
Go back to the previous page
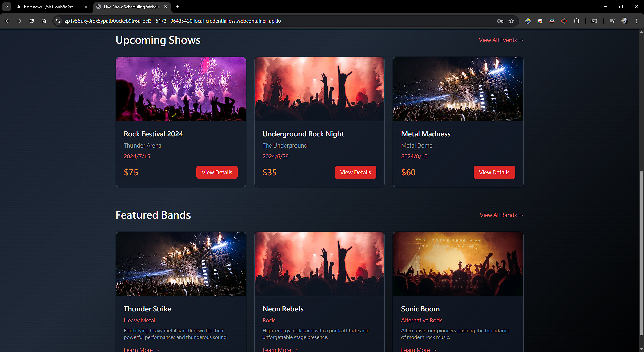click(x=7, y=21)
